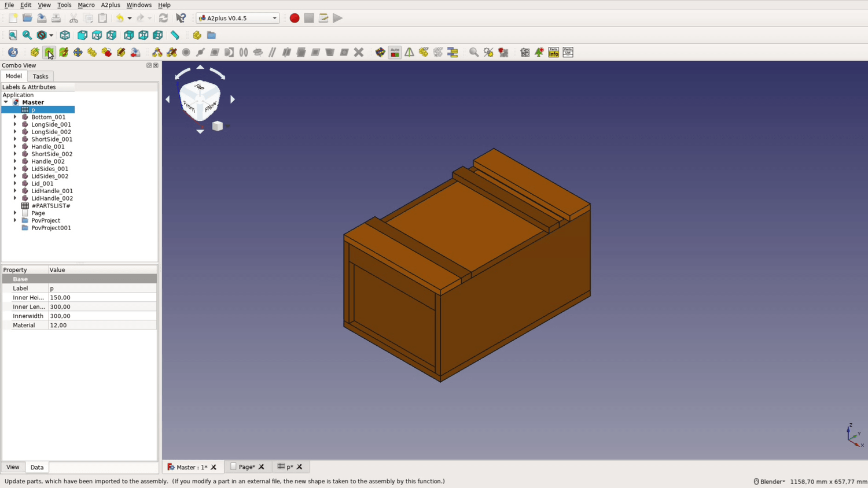868x488 pixels.
Task: Select the isometric view cube icon
Action: point(65,35)
